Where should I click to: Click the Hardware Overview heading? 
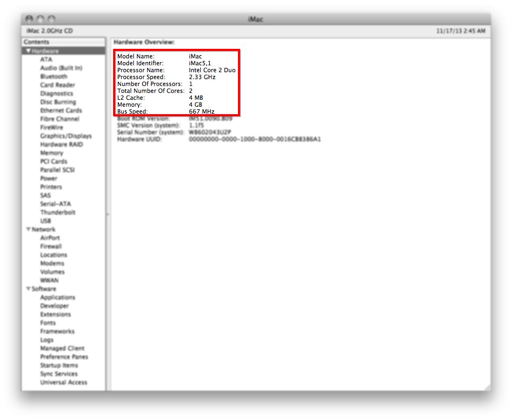[144, 42]
